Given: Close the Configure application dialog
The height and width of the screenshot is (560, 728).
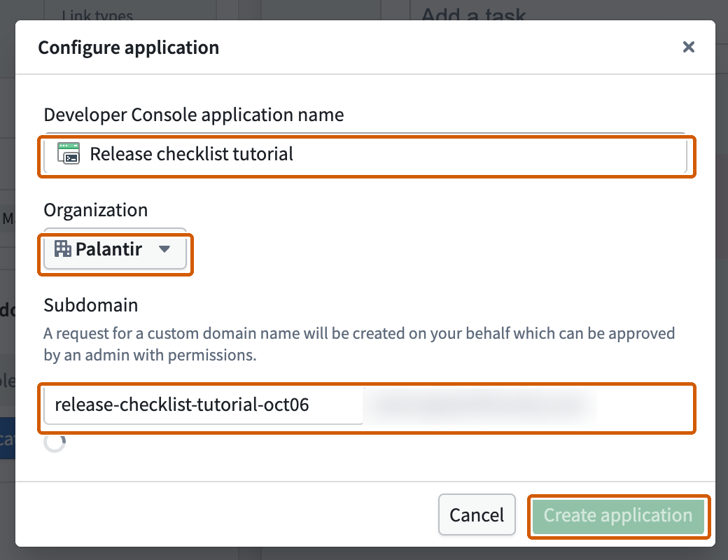Looking at the screenshot, I should (x=689, y=47).
